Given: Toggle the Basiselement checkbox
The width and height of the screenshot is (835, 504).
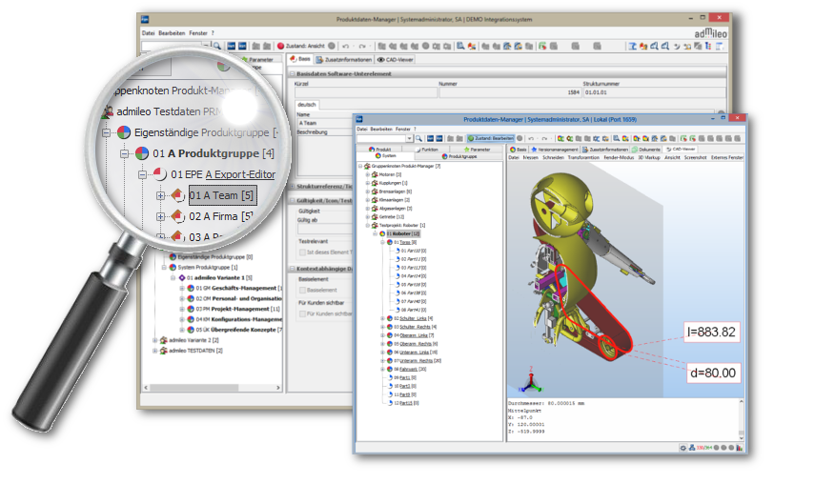Looking at the screenshot, I should tap(302, 290).
